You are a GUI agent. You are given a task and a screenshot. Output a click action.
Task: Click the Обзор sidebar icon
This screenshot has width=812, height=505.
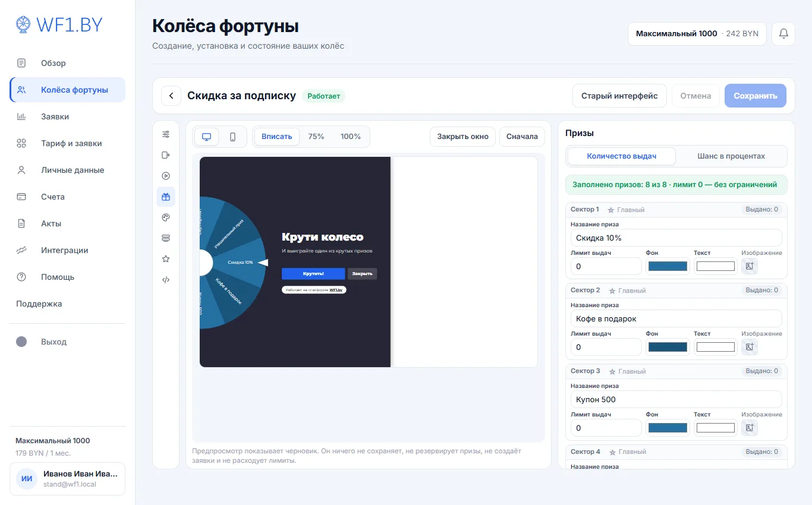click(21, 63)
